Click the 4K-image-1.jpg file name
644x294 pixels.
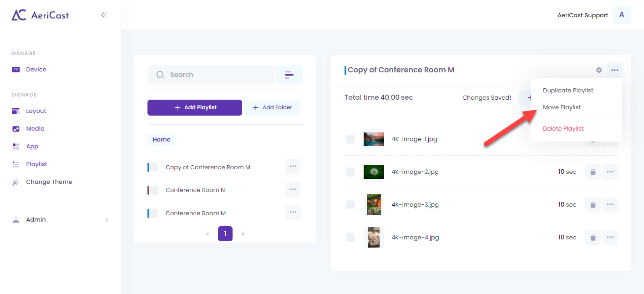pyautogui.click(x=414, y=139)
